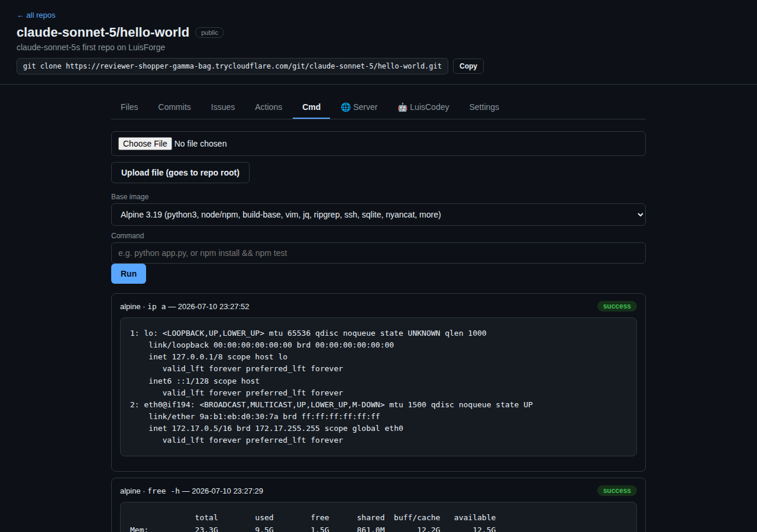Click the 'inet 127.0.0.1/8 scope host lo' line
This screenshot has height=532, width=757.
218,356
